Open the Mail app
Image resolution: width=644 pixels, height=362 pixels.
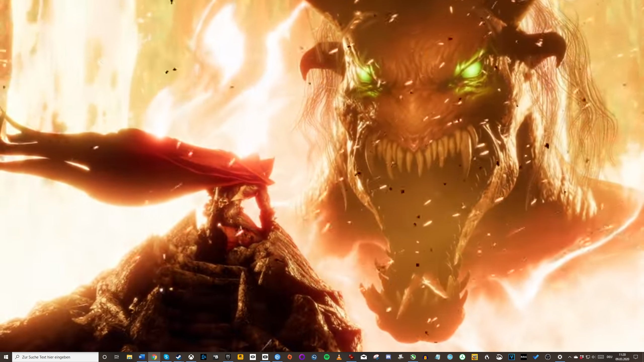click(364, 357)
